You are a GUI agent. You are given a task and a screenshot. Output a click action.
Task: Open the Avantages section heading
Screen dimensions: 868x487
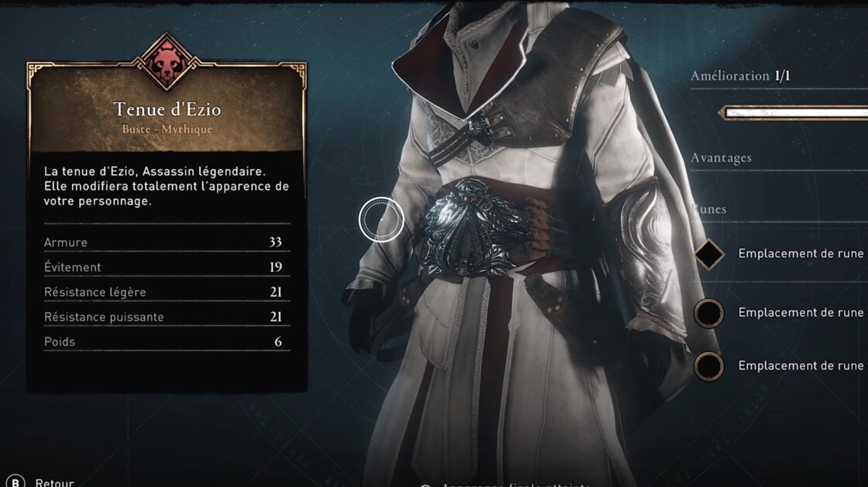[x=721, y=158]
